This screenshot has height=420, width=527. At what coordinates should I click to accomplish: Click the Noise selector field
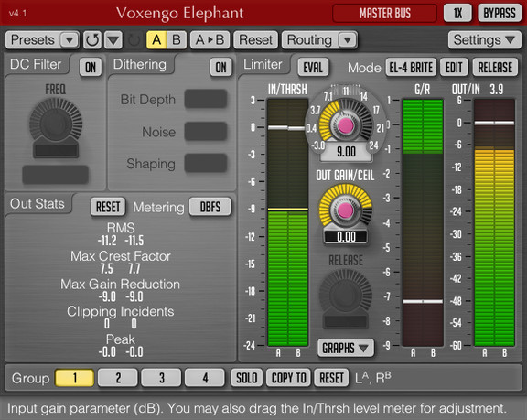[x=206, y=131]
